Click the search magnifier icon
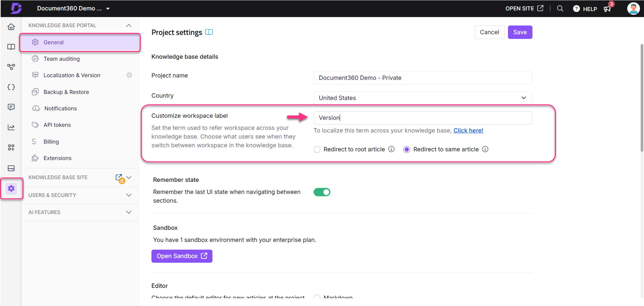644x306 pixels. click(560, 8)
